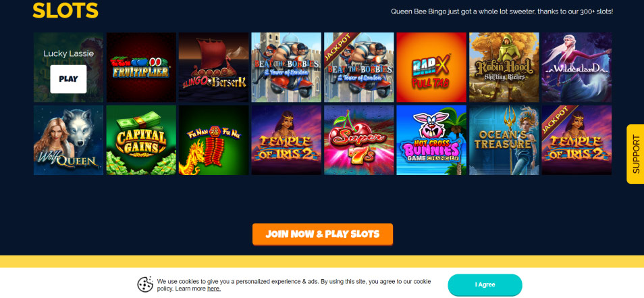Launch the Super 7s slot

coord(359,140)
